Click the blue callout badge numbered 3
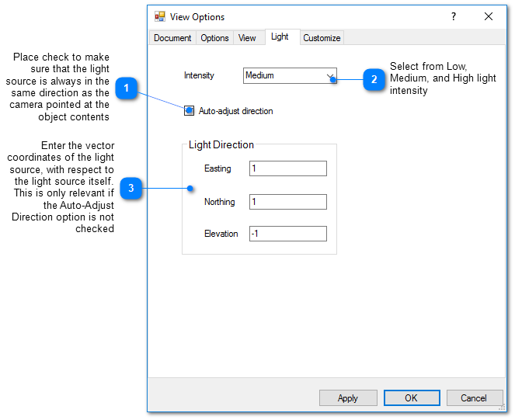The width and height of the screenshot is (515, 420). click(131, 188)
